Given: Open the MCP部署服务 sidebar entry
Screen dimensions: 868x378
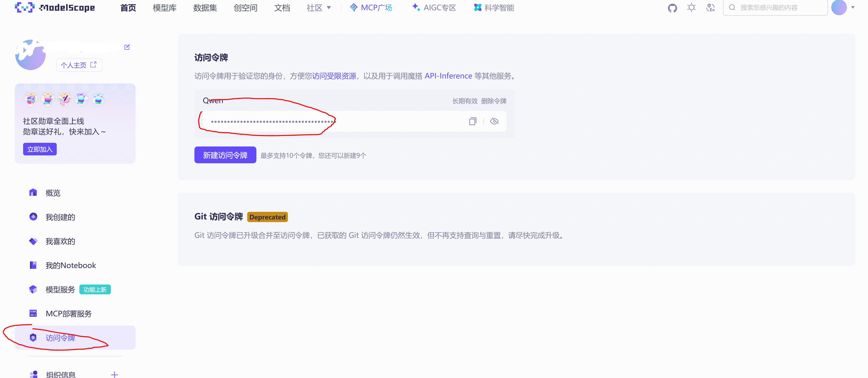Looking at the screenshot, I should point(68,314).
